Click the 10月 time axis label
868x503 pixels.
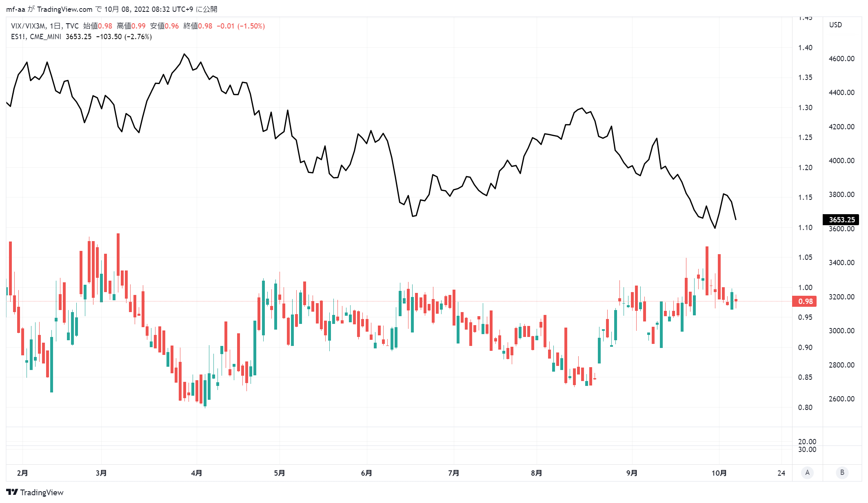coord(719,473)
